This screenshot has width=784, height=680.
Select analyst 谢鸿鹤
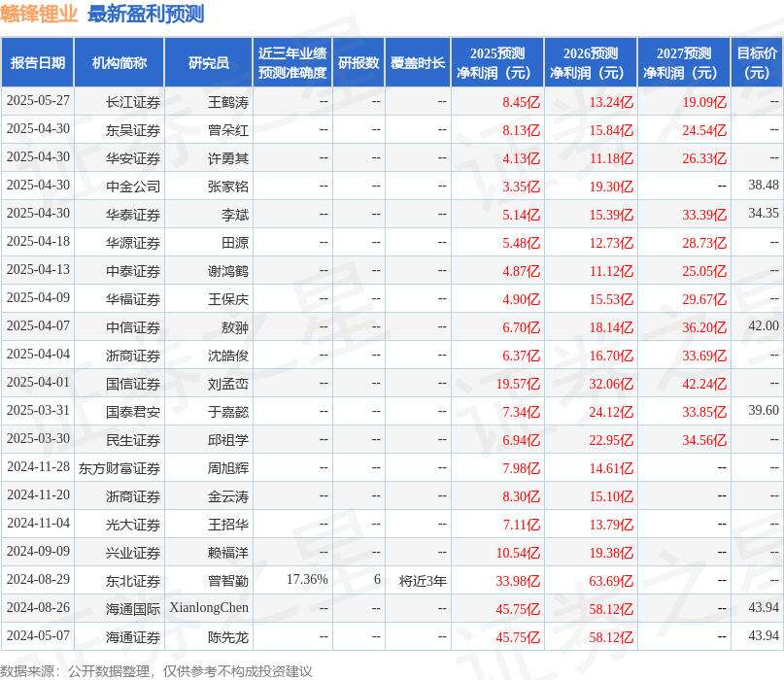pos(228,271)
